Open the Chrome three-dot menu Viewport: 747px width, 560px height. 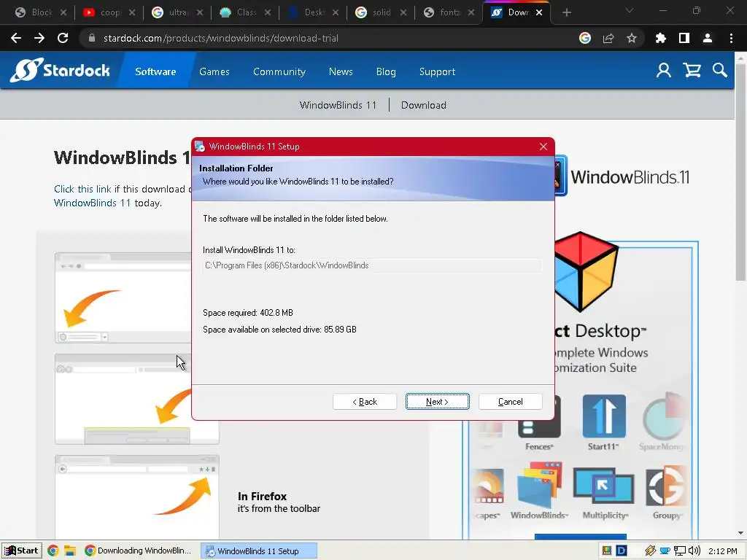pos(731,38)
